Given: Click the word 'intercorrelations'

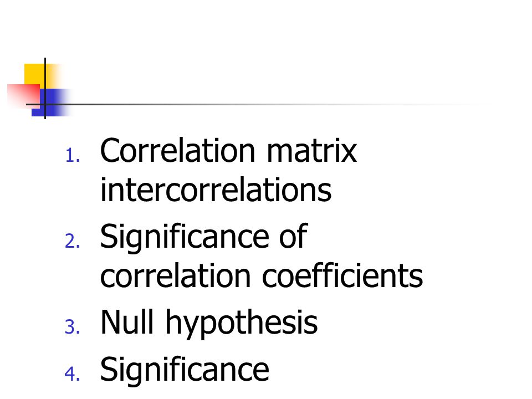Looking at the screenshot, I should tap(216, 190).
